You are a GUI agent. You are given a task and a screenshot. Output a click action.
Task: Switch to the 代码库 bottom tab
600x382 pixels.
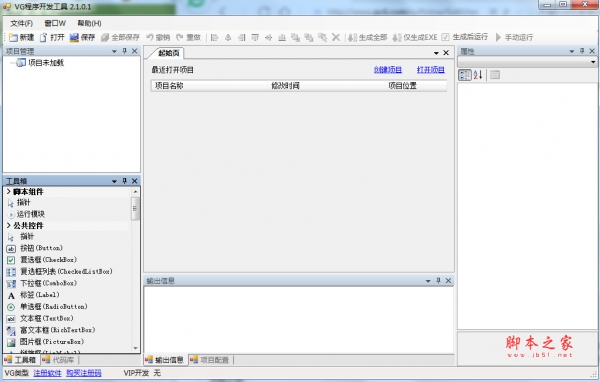58,360
